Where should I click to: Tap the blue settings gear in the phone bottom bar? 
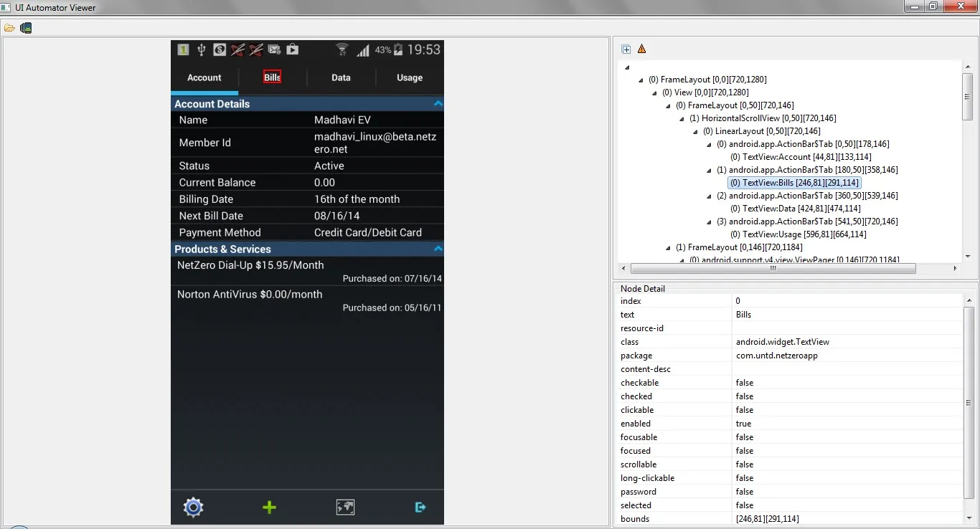point(194,507)
